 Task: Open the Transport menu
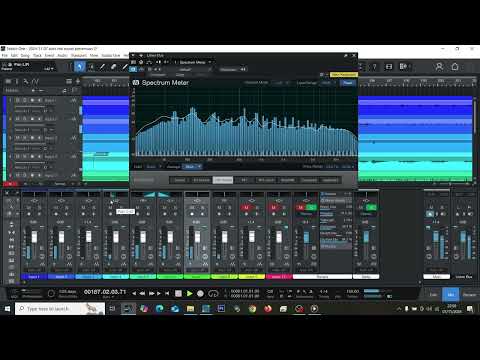(79, 55)
